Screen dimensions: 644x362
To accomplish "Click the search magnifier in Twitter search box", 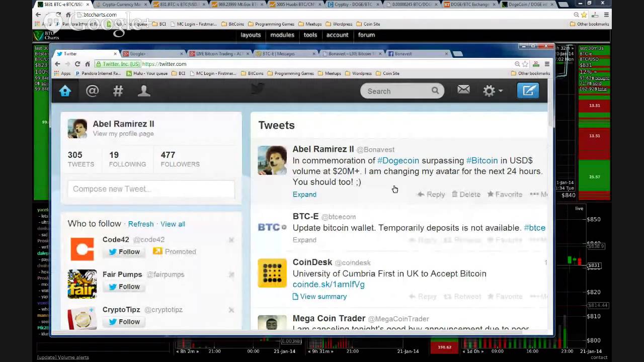I will tap(435, 91).
